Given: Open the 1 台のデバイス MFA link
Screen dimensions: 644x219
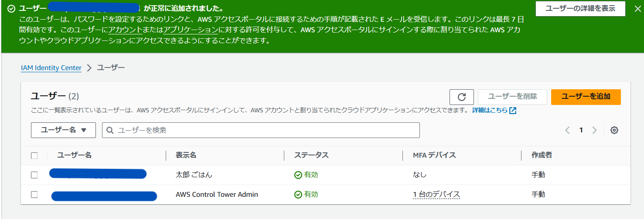Looking at the screenshot, I should point(436,195).
